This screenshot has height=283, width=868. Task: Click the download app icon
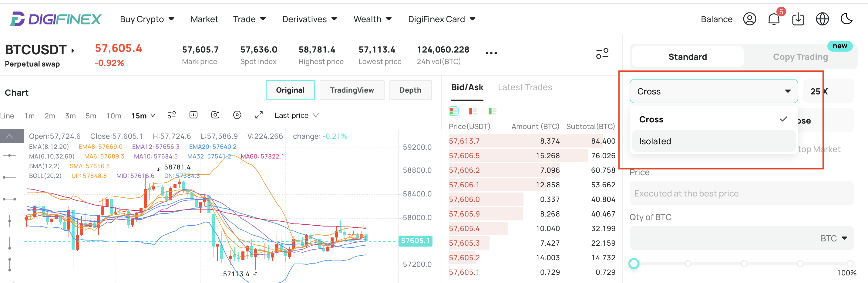pyautogui.click(x=798, y=19)
